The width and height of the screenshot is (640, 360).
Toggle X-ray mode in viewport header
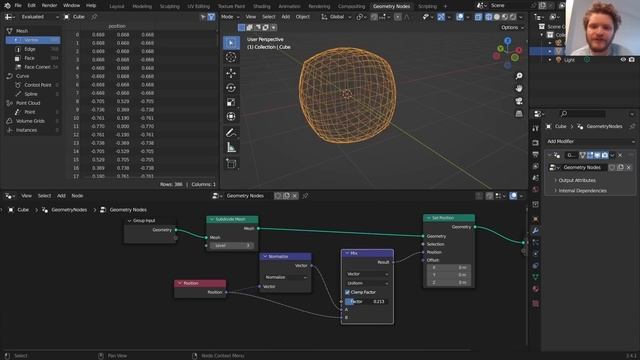[x=478, y=17]
